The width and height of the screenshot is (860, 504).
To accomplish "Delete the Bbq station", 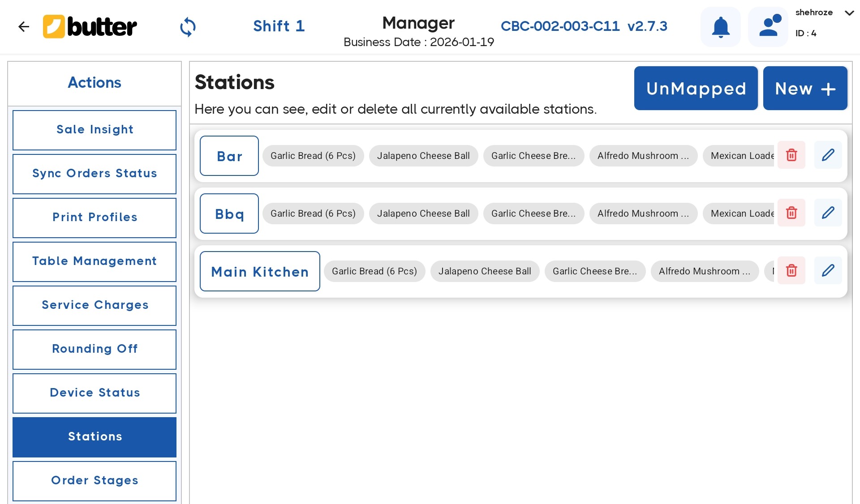I will (x=791, y=213).
